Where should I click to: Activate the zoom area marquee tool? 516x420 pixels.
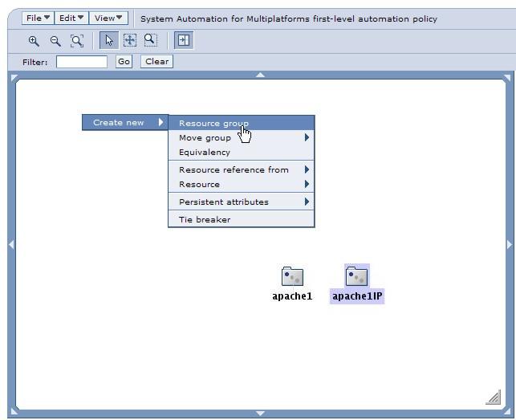pyautogui.click(x=150, y=40)
